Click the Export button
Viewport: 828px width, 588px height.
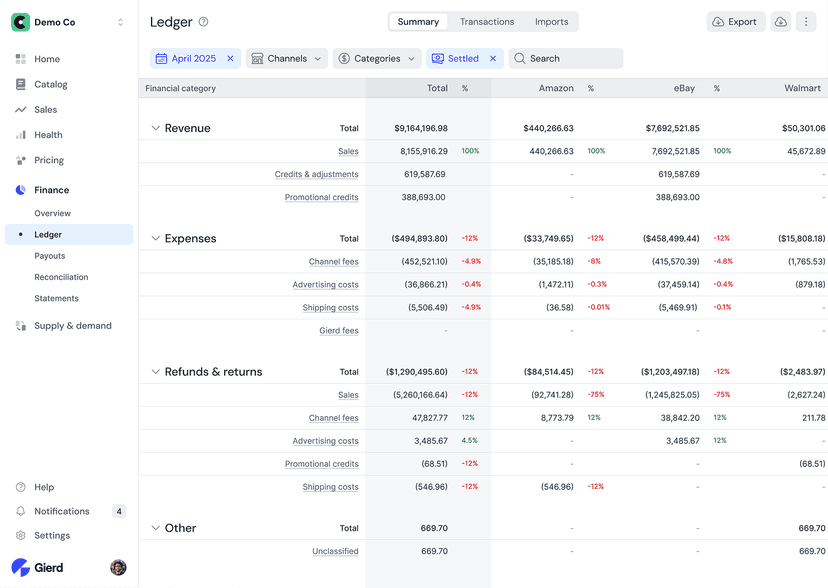tap(735, 22)
